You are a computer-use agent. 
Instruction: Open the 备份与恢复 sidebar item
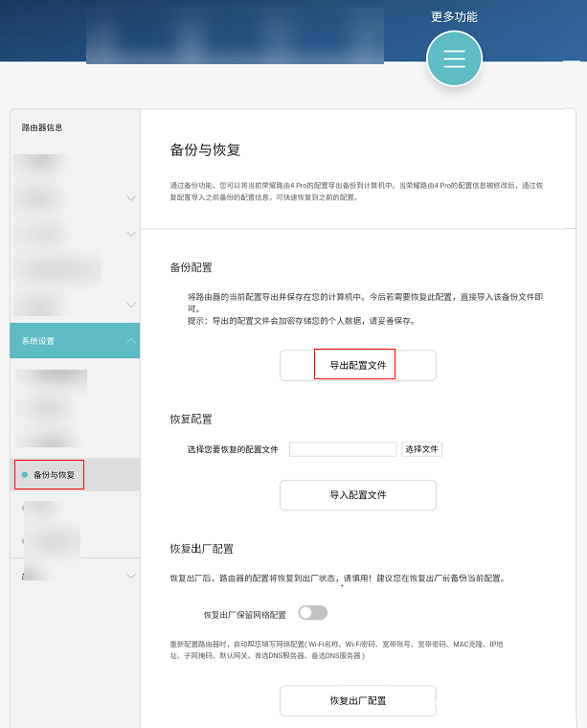pos(54,474)
